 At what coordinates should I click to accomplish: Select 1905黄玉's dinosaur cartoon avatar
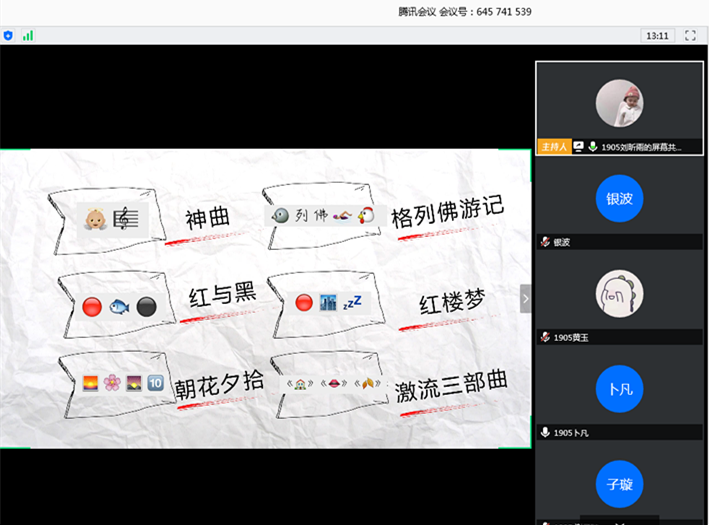(x=619, y=293)
